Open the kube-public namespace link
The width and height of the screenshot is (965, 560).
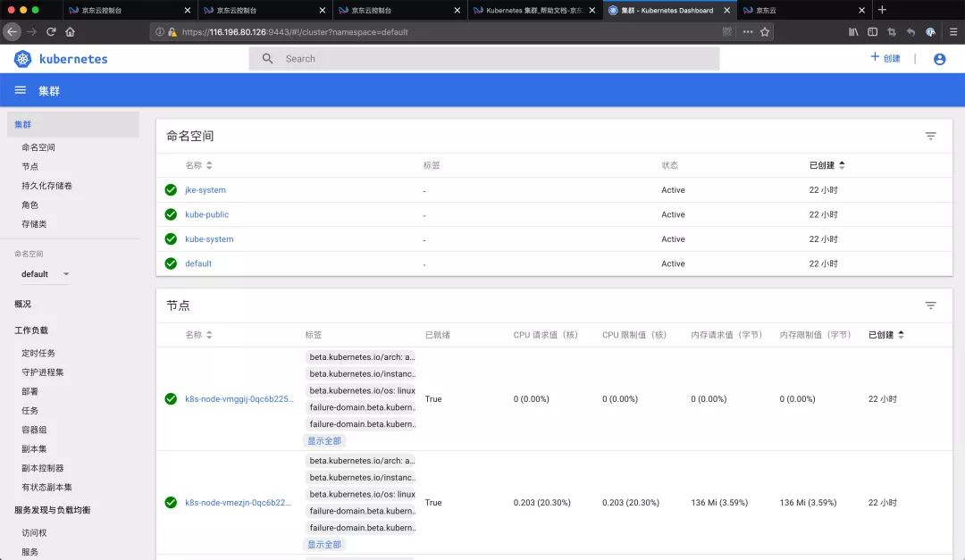pos(206,214)
